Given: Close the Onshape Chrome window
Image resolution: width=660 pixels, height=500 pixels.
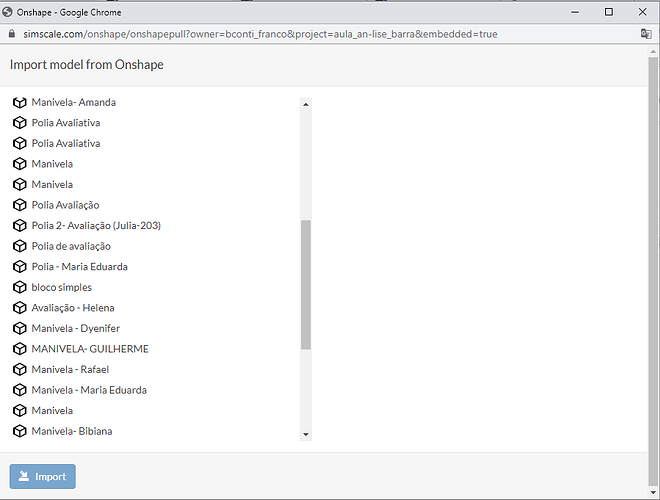Looking at the screenshot, I should (642, 12).
